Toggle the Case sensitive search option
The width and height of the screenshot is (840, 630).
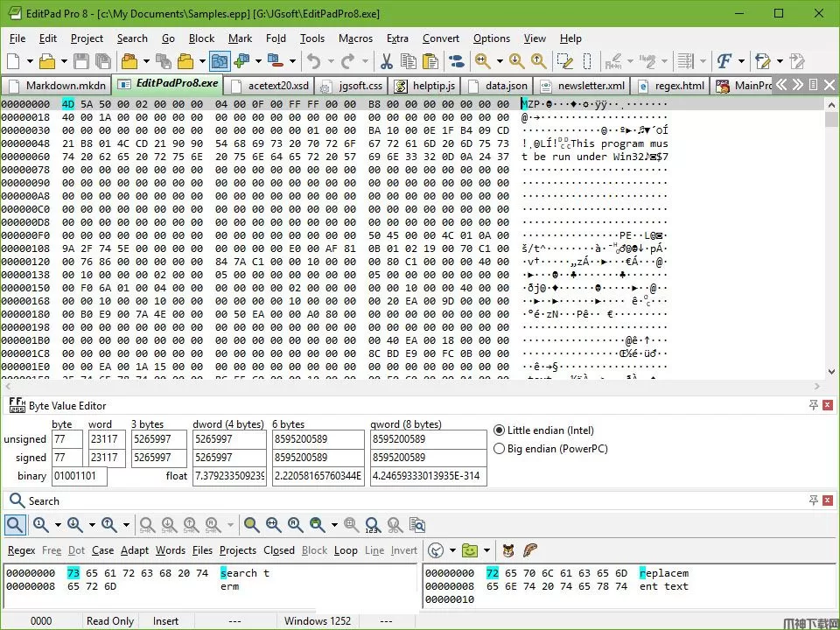[102, 550]
